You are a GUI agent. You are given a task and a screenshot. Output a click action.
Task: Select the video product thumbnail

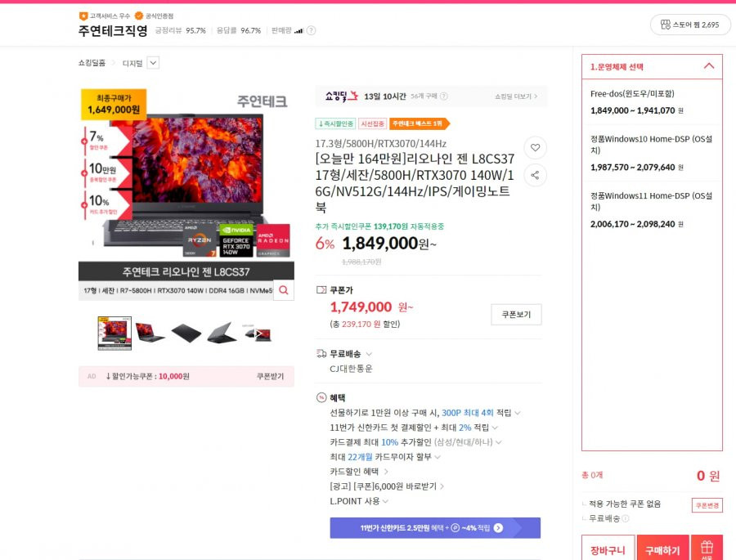258,334
